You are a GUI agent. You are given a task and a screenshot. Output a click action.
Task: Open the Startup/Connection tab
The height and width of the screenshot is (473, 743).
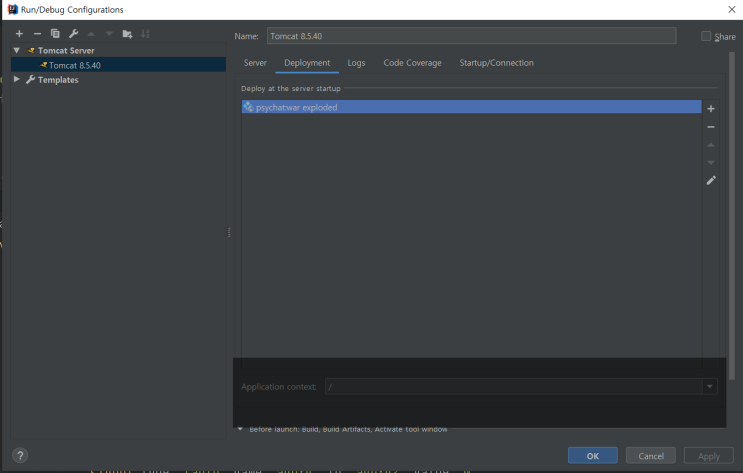496,63
